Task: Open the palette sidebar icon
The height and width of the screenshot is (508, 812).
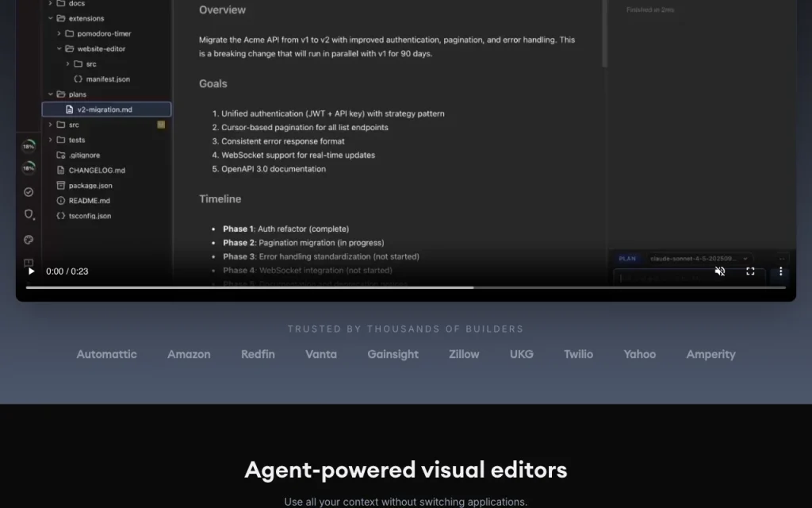Action: click(29, 240)
